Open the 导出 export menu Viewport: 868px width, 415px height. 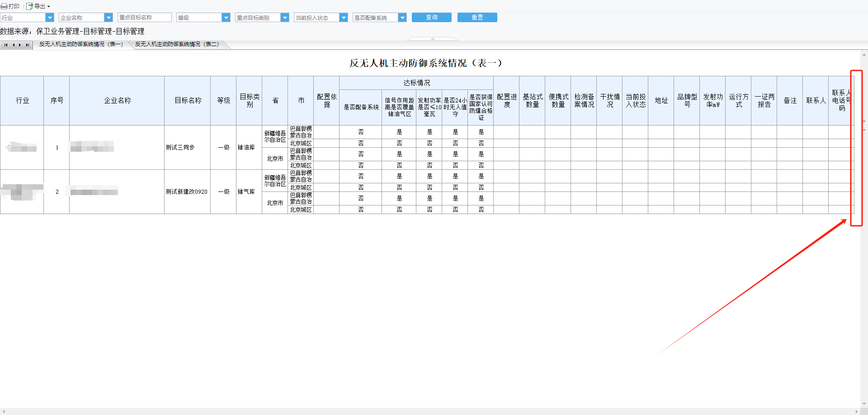click(x=38, y=6)
